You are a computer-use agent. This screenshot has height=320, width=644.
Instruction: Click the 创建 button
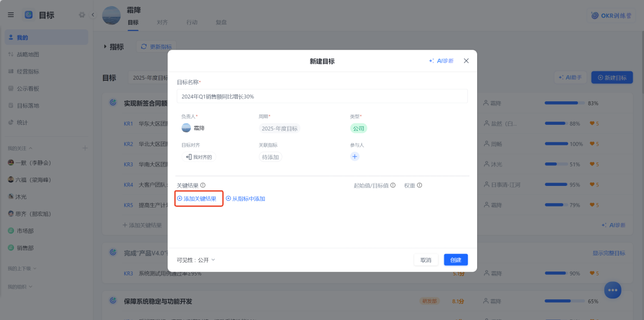tap(456, 260)
